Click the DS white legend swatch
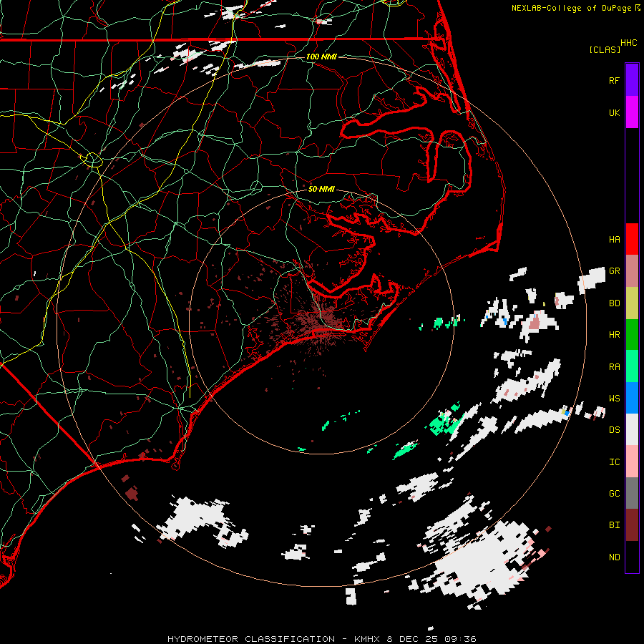 pos(632,429)
